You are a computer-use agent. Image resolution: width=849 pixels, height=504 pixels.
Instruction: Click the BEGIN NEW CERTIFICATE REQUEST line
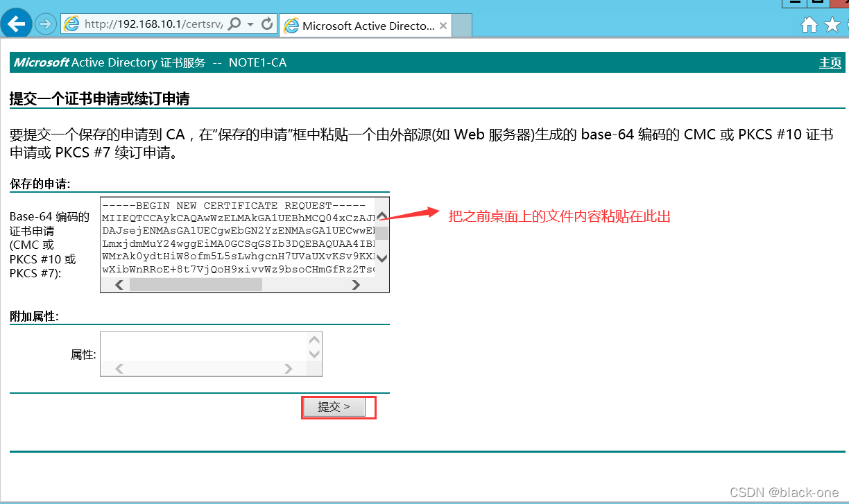pos(234,206)
